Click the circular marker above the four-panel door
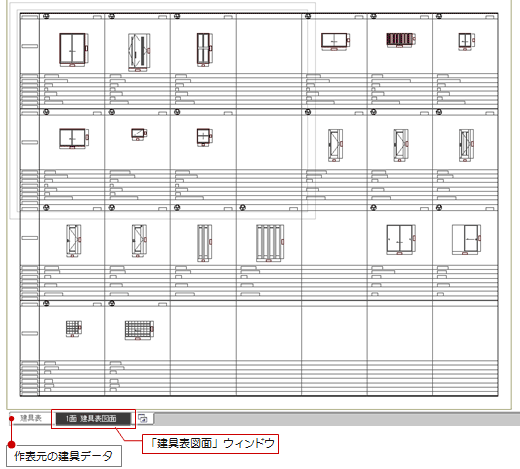 pos(243,208)
